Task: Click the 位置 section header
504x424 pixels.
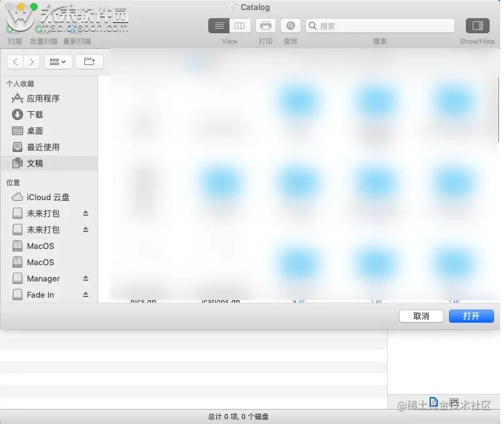Action: point(13,183)
